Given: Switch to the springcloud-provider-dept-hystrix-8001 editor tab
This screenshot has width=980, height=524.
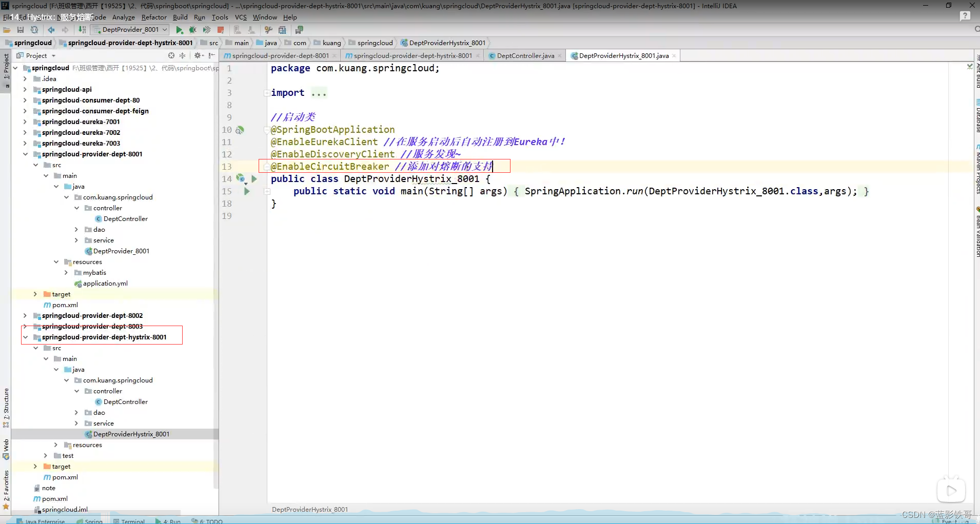Looking at the screenshot, I should pos(413,55).
